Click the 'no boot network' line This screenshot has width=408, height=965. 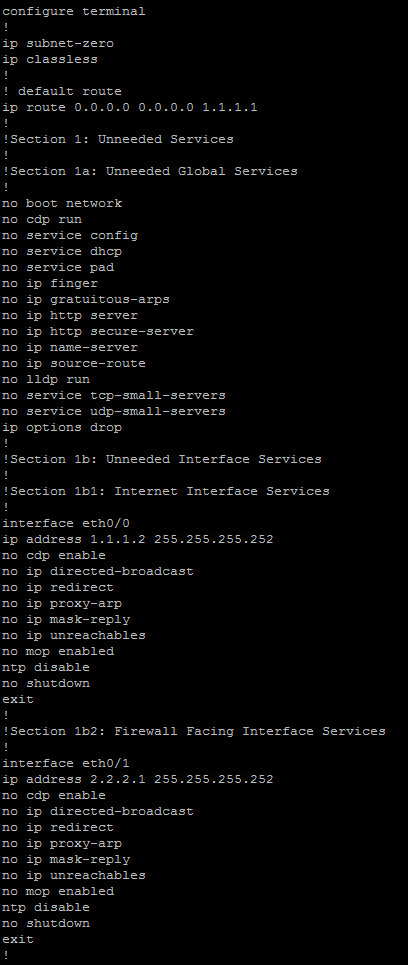(x=62, y=203)
